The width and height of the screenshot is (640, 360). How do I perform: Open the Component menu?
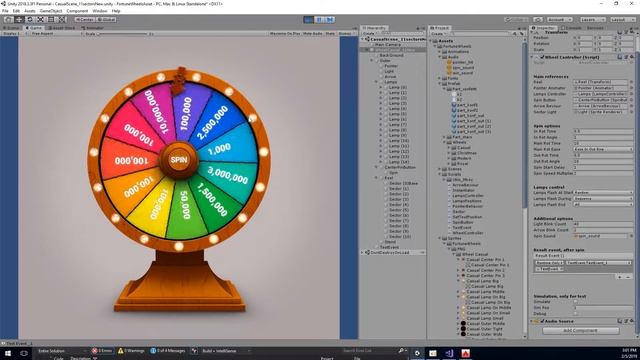click(77, 11)
